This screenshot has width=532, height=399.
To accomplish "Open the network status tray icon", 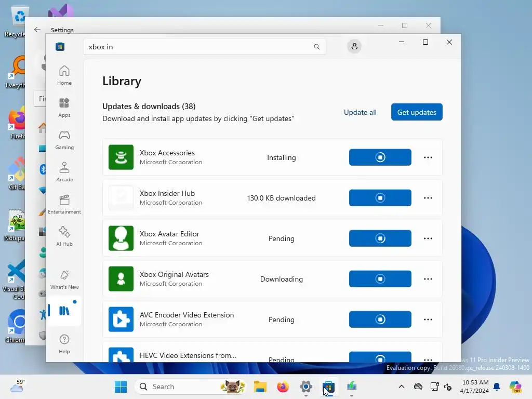I will 434,387.
